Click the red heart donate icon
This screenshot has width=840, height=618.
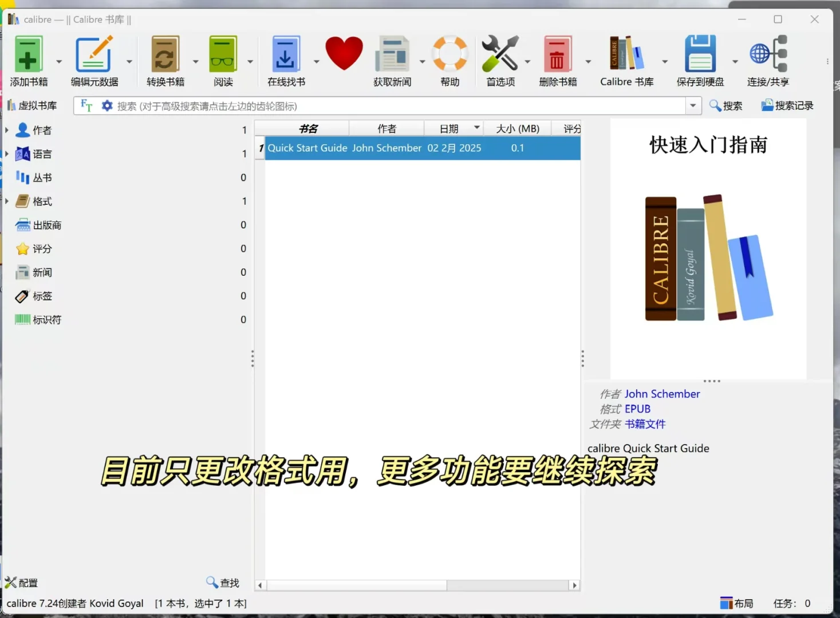pos(344,53)
